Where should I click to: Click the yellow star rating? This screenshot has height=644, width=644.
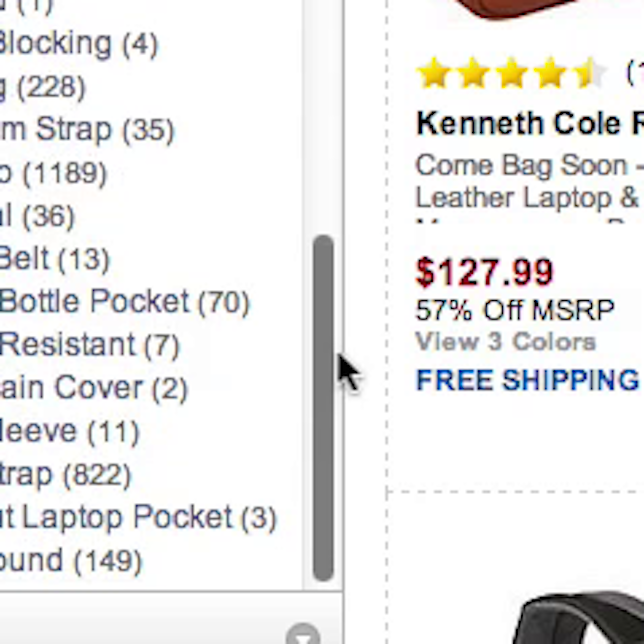pos(510,73)
